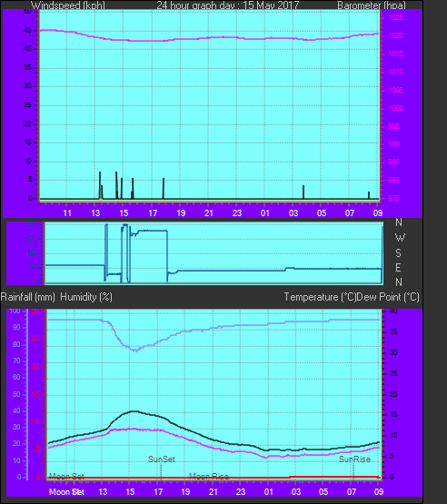Click the Rainfall (mm) axis label
This screenshot has height=504, width=447.
click(27, 297)
